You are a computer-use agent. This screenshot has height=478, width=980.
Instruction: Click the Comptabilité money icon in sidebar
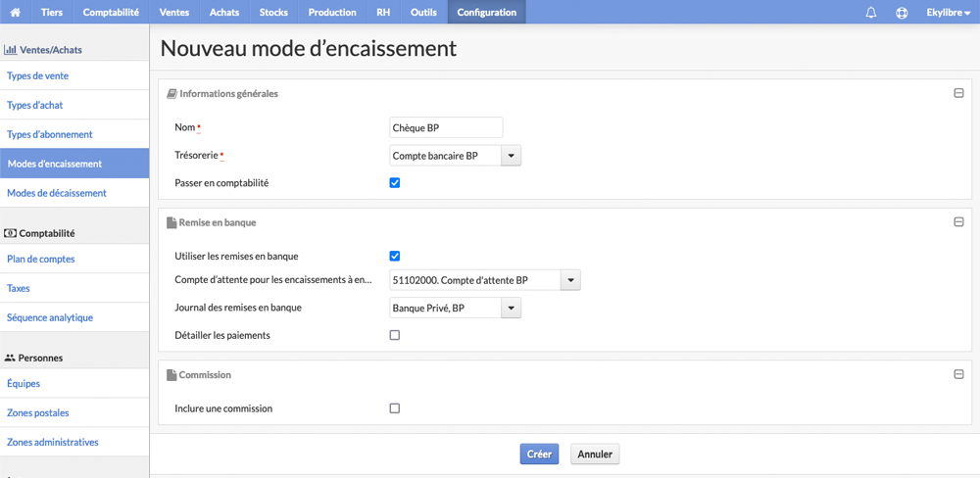[11, 233]
